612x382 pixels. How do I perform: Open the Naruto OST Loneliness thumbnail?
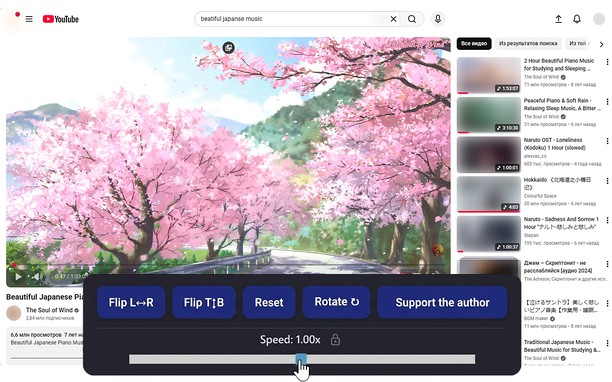pos(489,155)
